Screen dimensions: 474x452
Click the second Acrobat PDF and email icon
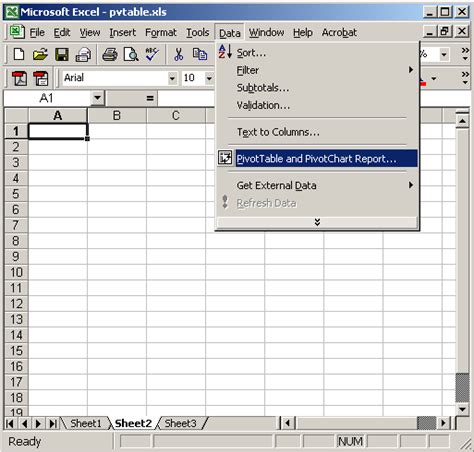41,78
